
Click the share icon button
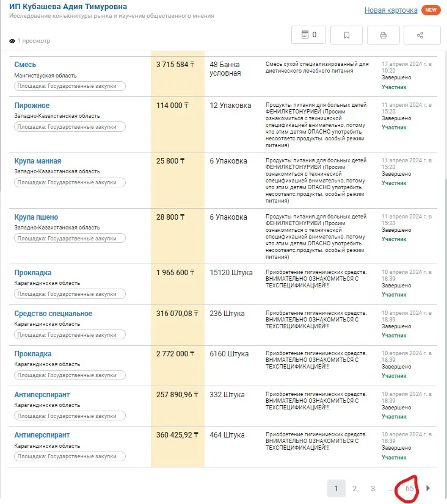(x=420, y=35)
